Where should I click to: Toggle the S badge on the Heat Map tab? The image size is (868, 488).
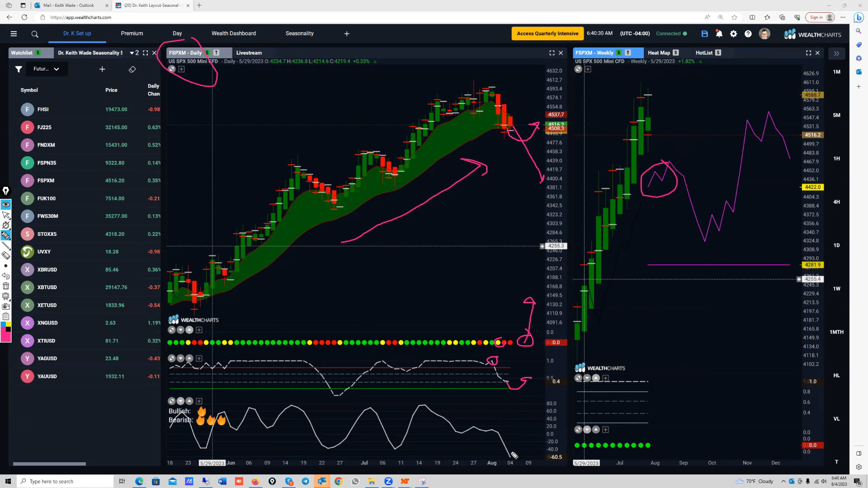675,53
